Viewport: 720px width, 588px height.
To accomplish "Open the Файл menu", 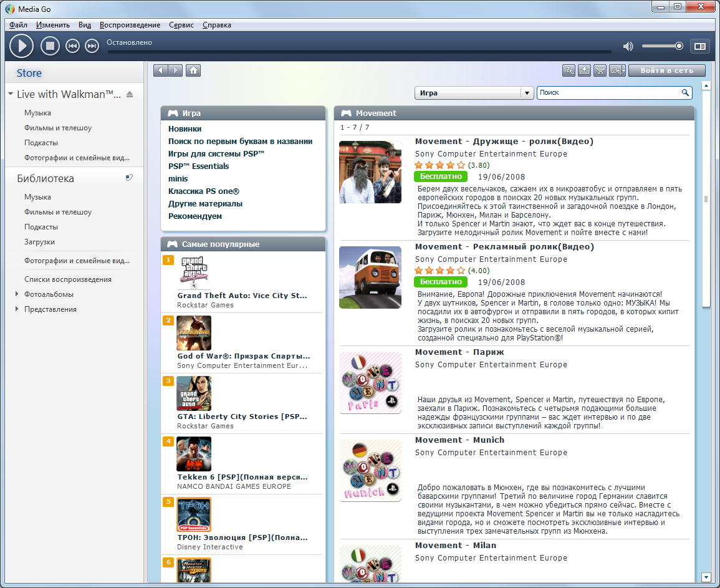I will click(18, 25).
